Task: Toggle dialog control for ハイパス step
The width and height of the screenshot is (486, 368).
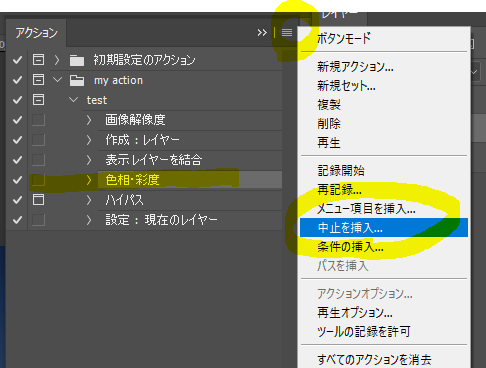Action: pos(38,200)
